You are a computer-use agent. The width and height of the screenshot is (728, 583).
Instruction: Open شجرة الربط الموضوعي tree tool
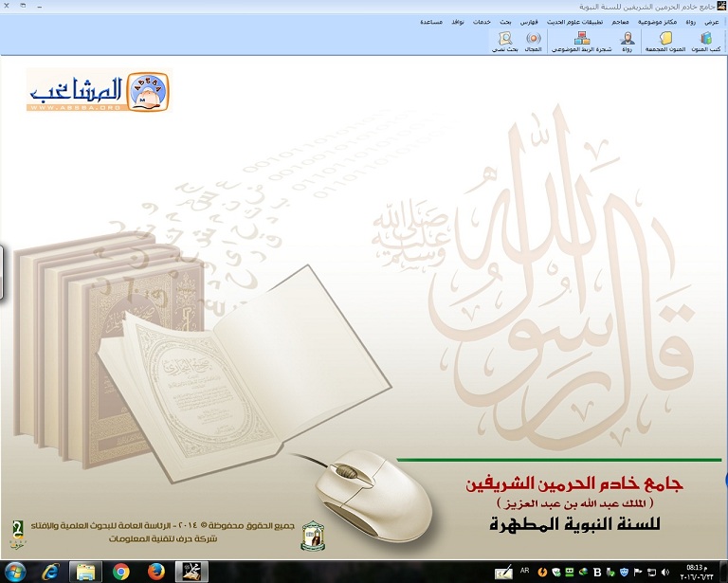(x=582, y=42)
